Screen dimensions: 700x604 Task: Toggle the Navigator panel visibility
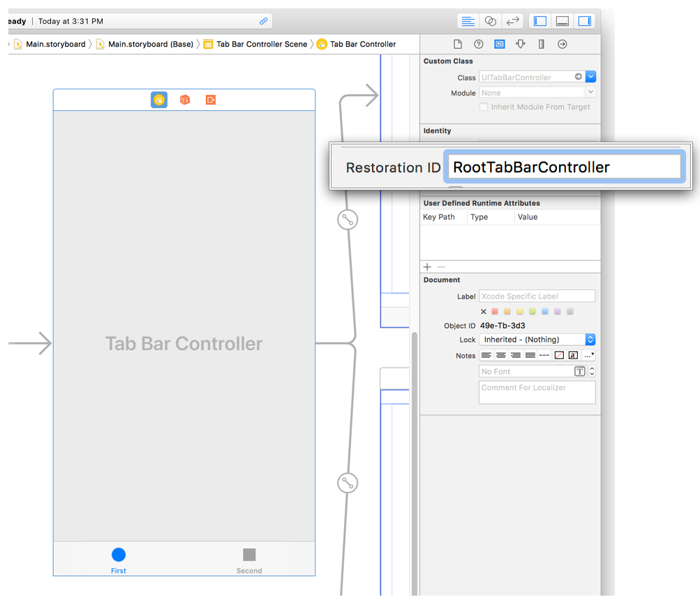(540, 22)
